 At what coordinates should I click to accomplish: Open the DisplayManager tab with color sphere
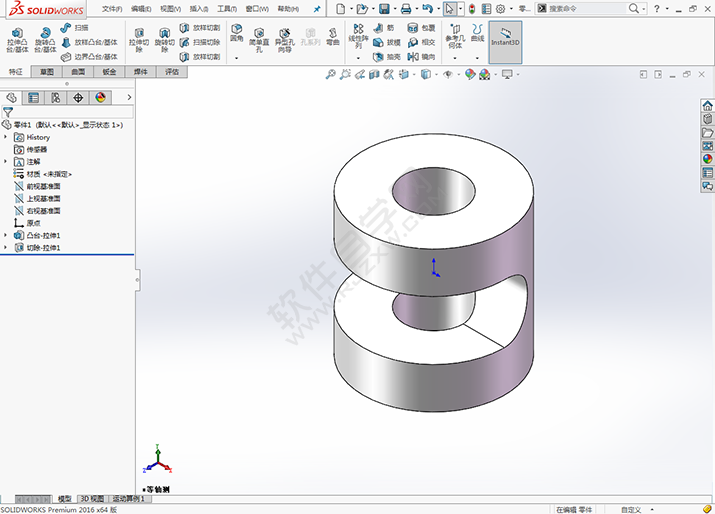point(100,97)
